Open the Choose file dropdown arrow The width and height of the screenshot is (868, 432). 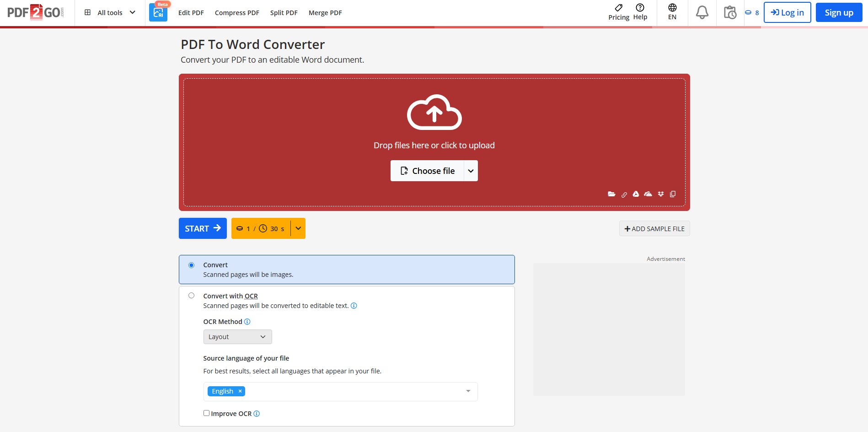pyautogui.click(x=471, y=171)
